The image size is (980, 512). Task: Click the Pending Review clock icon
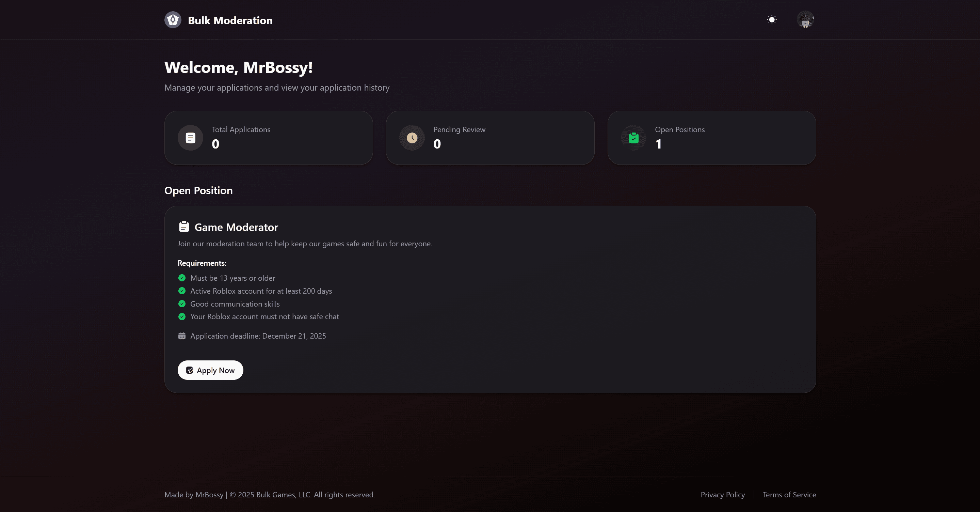coord(412,138)
